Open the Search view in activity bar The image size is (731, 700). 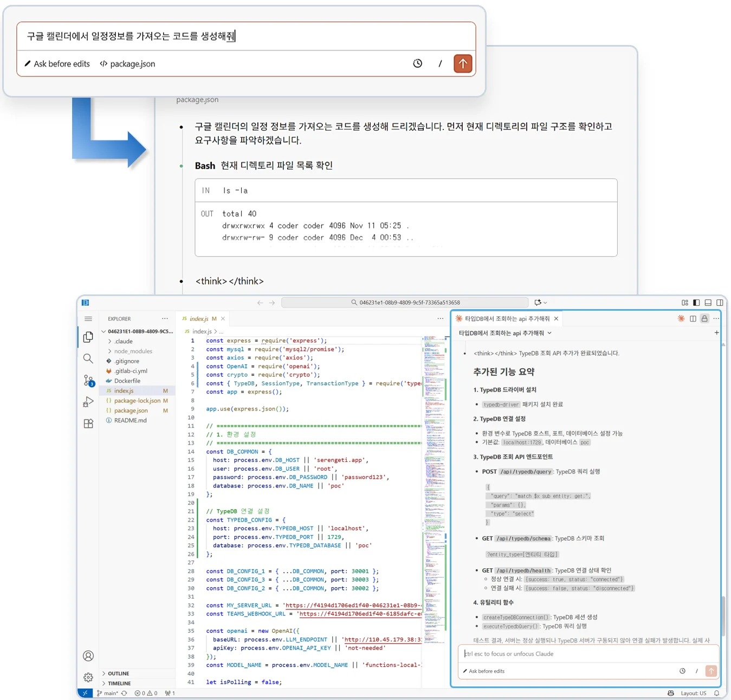click(88, 358)
